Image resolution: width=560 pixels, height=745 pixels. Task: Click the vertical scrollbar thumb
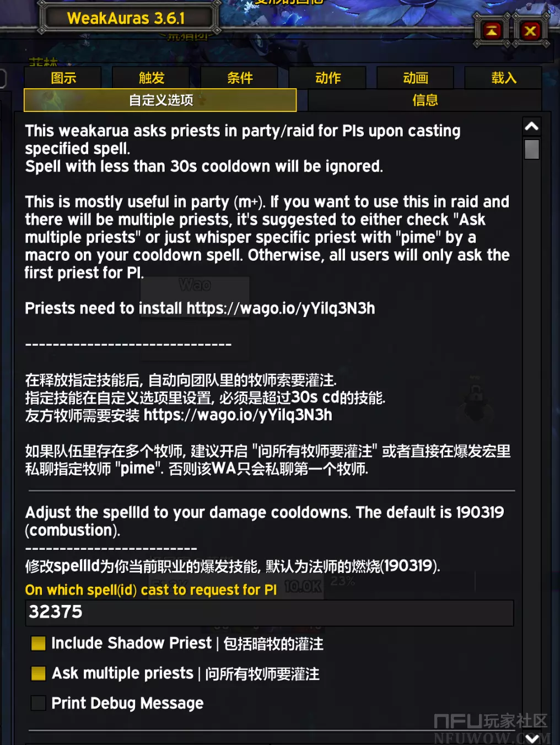(x=531, y=149)
